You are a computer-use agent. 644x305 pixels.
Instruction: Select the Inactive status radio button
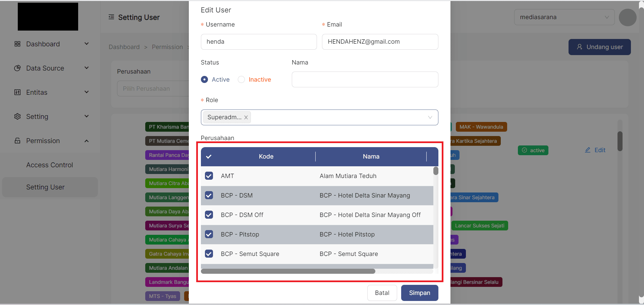241,79
